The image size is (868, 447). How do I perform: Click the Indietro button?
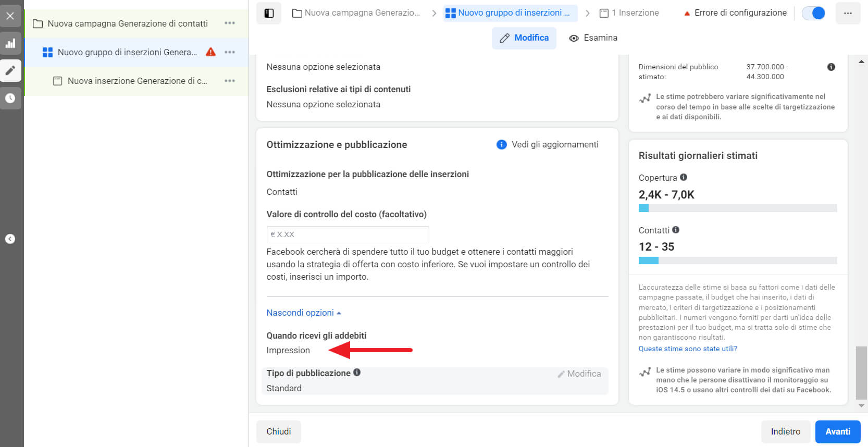pos(786,431)
